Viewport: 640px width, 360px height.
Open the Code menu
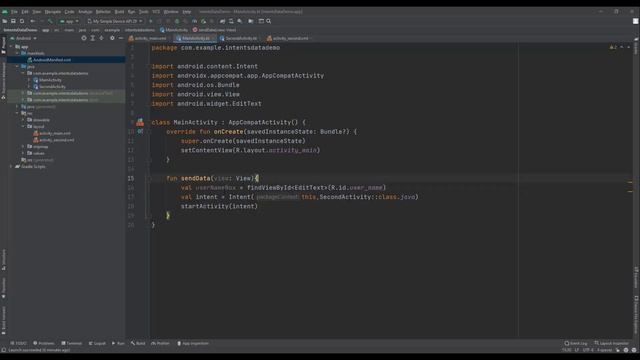[x=69, y=12]
